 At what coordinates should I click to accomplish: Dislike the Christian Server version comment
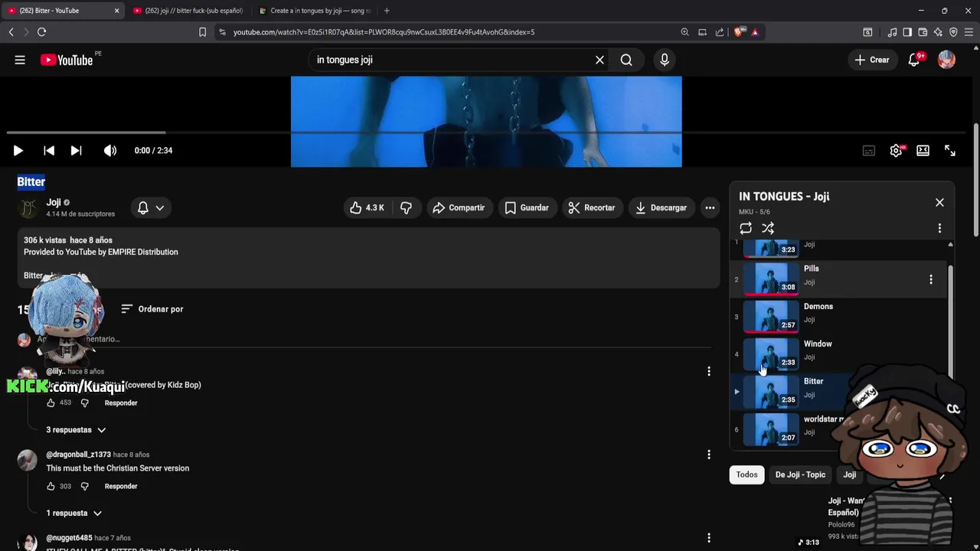point(85,487)
